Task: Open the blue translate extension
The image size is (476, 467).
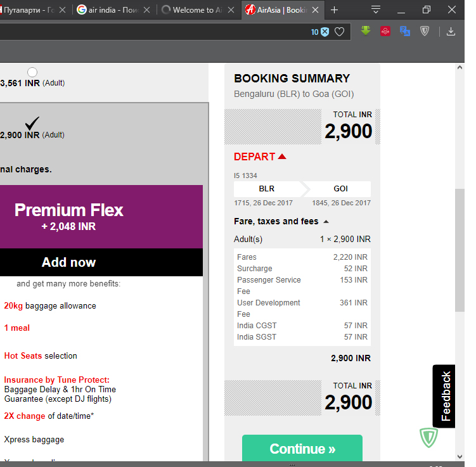Action: point(404,31)
